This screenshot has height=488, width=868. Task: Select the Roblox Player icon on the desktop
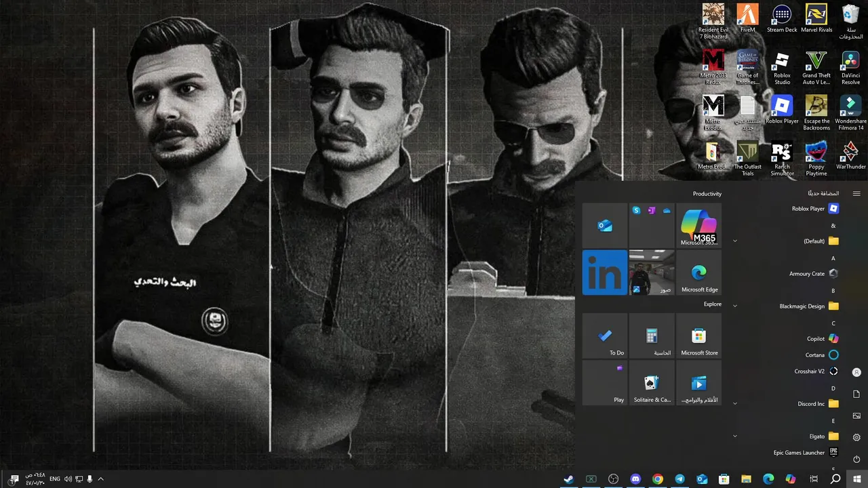(782, 109)
